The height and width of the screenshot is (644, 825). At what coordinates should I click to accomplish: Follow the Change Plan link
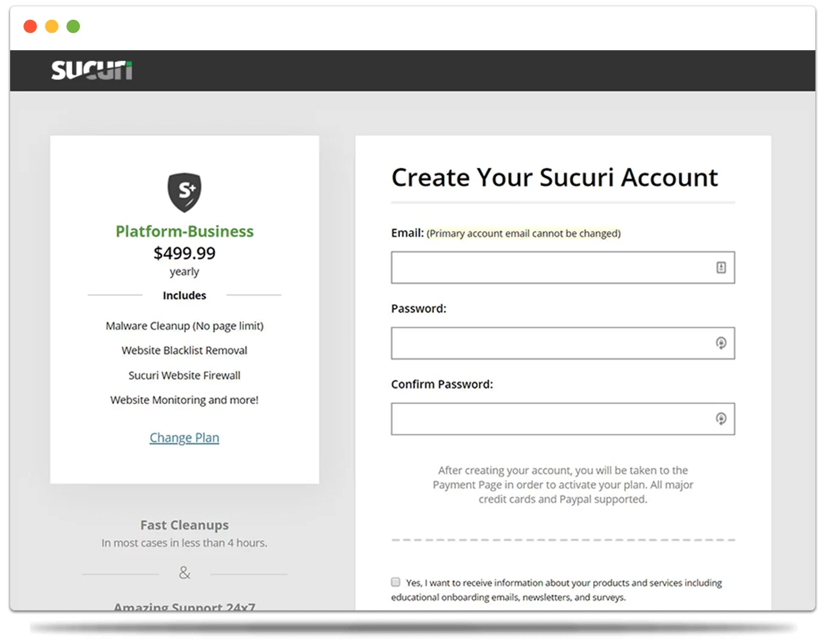tap(184, 438)
